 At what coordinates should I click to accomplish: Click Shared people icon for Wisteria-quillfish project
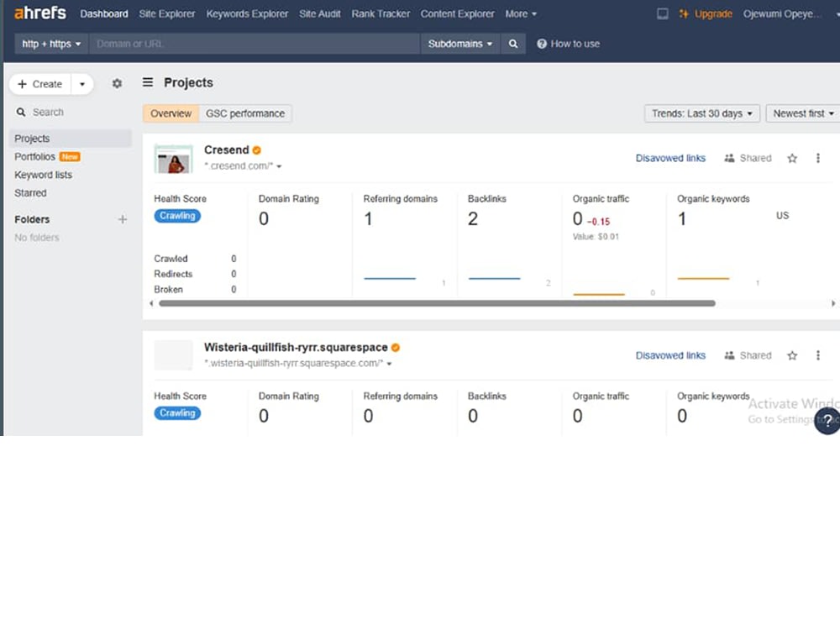coord(729,355)
